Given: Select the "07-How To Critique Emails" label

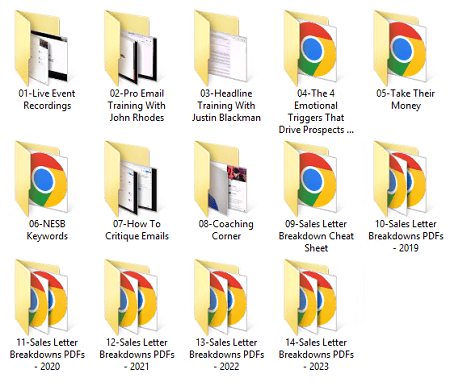Looking at the screenshot, I should [137, 230].
